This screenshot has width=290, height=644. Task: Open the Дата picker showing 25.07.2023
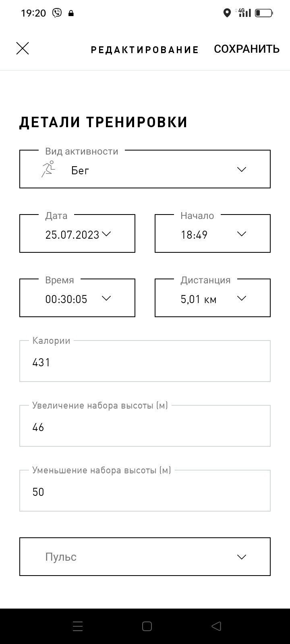[x=77, y=233]
